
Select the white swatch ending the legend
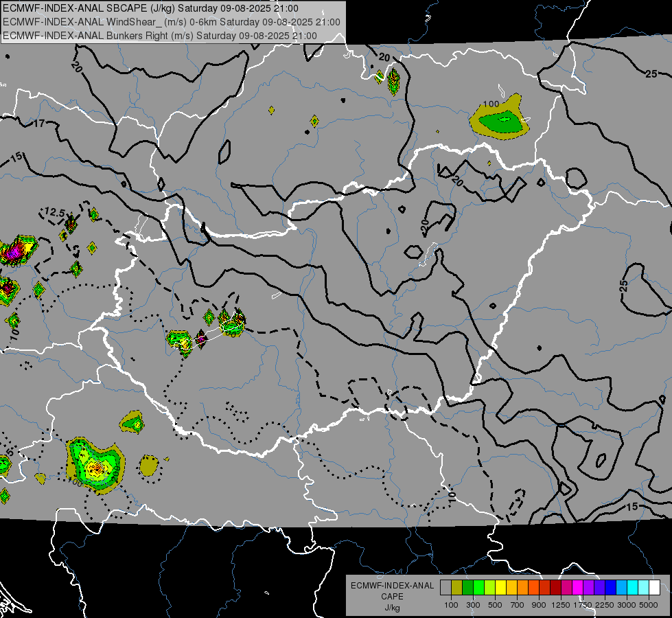click(x=654, y=588)
